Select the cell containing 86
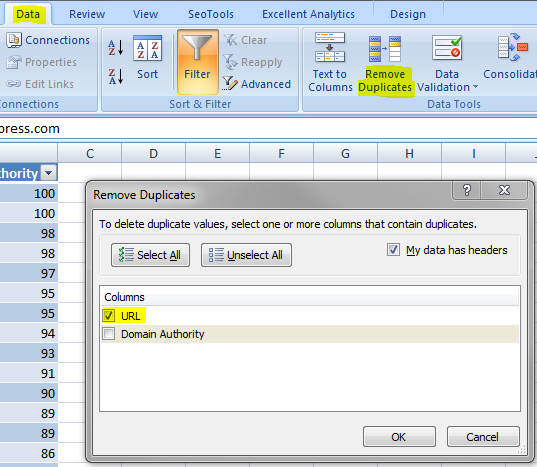 29,453
